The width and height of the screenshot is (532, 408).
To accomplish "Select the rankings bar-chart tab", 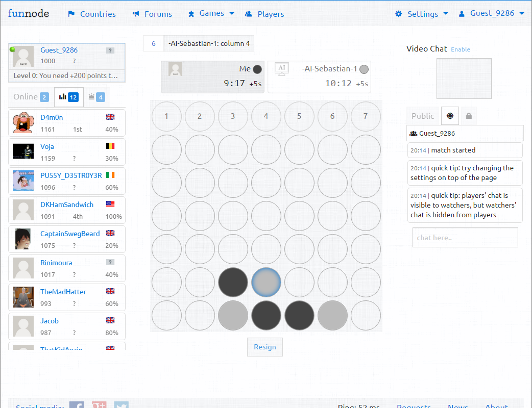I will tap(69, 97).
